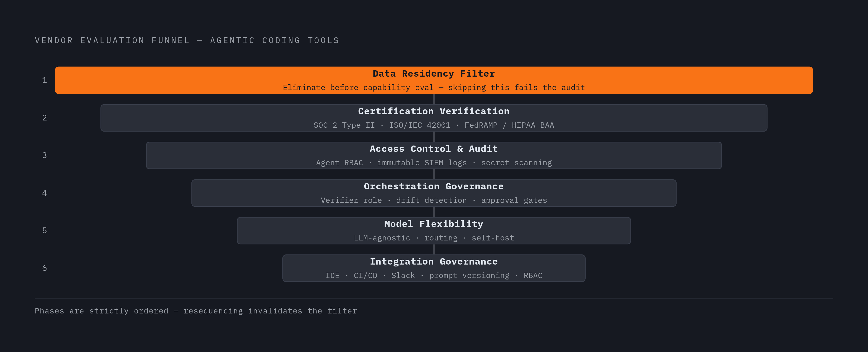
Task: Click the Vendor Evaluation Funnel title
Action: (187, 40)
